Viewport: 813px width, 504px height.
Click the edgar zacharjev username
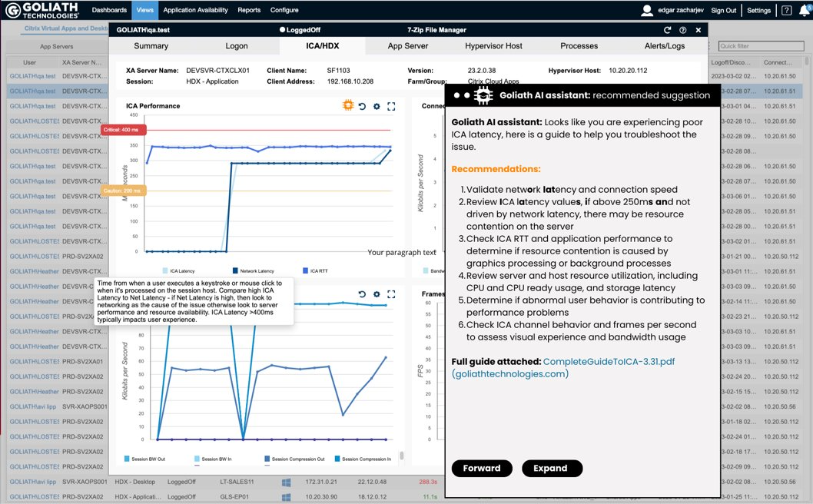point(681,10)
